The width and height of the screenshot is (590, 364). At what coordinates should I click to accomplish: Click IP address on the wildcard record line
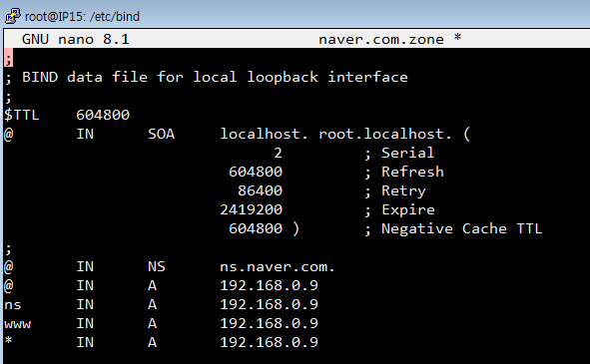(269, 342)
